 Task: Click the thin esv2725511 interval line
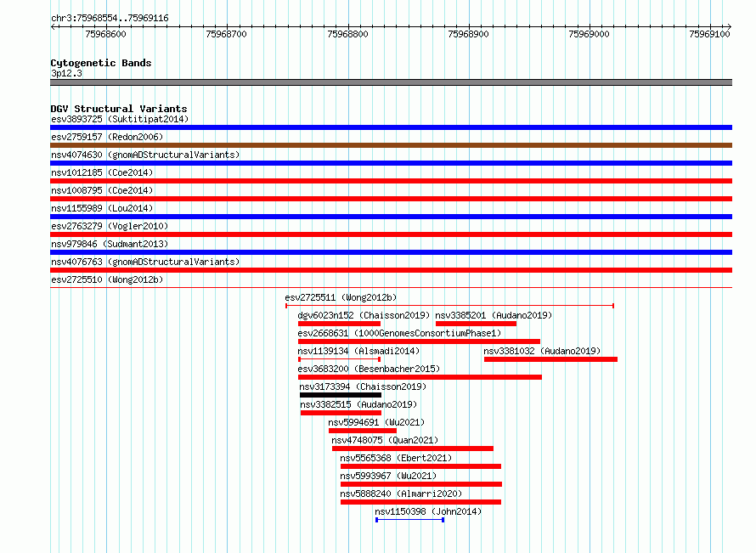point(449,306)
